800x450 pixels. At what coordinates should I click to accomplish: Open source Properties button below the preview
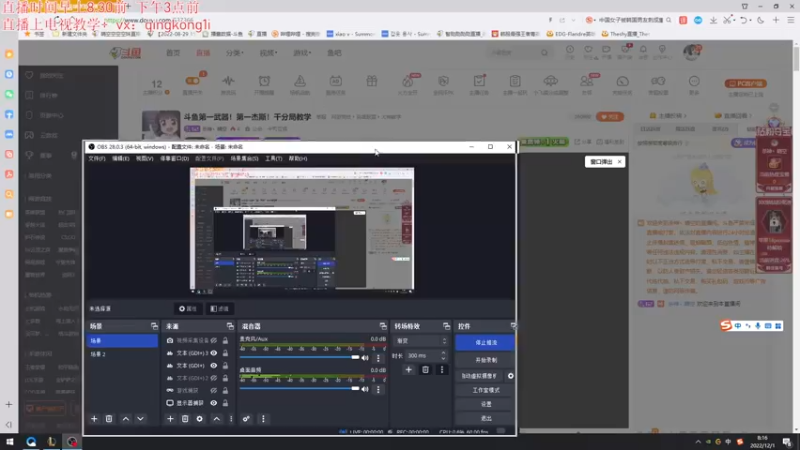tap(188, 309)
